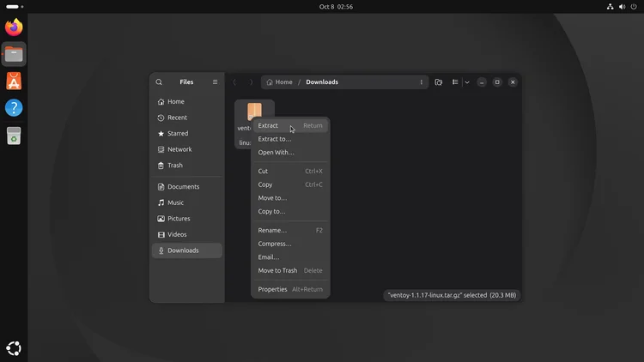
Task: Select Cut in the context menu
Action: point(290,172)
